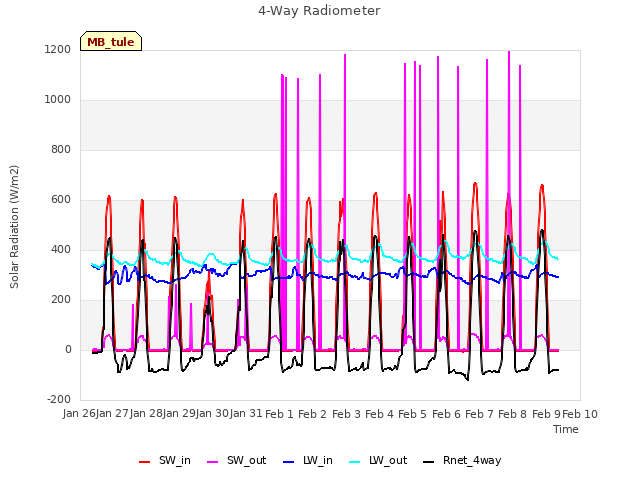Click the 4-Way Radiometer chart title

click(x=319, y=11)
